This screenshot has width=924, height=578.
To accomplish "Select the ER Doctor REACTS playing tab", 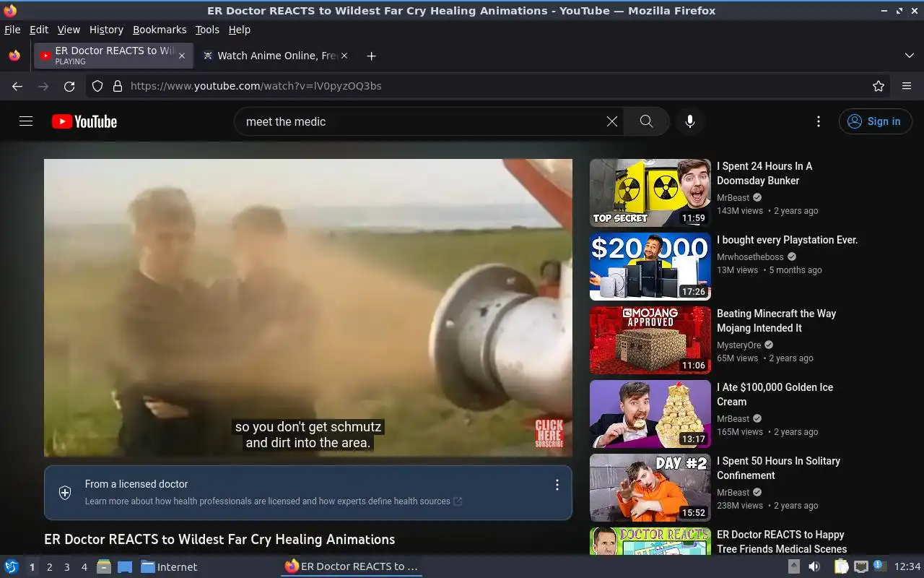I will tap(113, 56).
